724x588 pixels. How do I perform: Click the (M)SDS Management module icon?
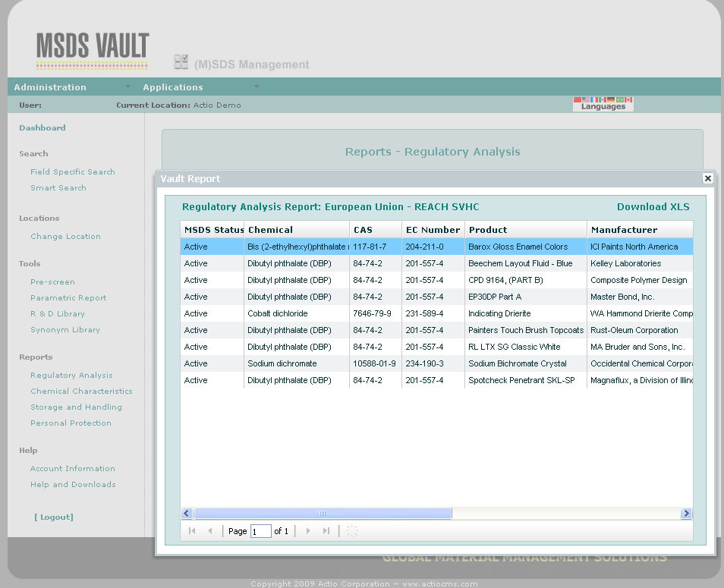point(181,62)
